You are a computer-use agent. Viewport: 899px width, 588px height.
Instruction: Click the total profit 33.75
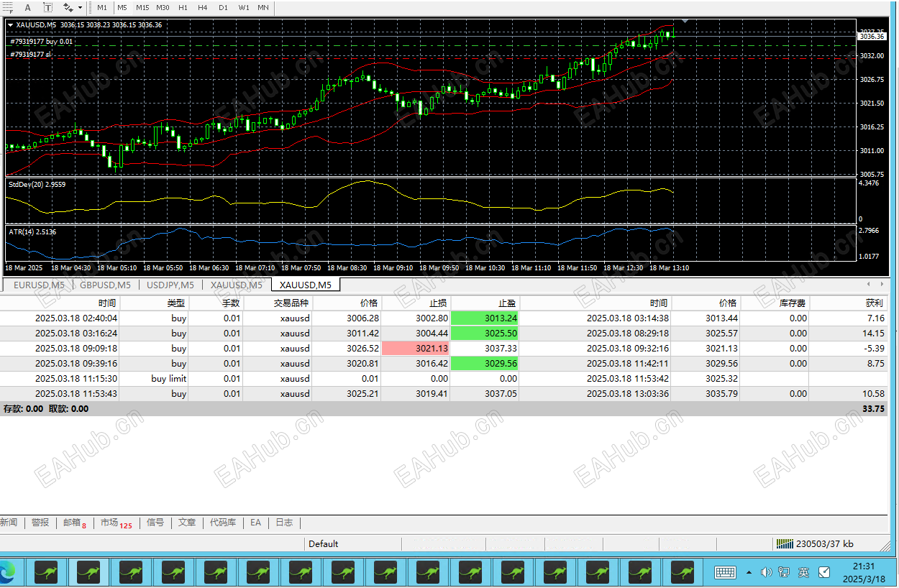click(874, 408)
